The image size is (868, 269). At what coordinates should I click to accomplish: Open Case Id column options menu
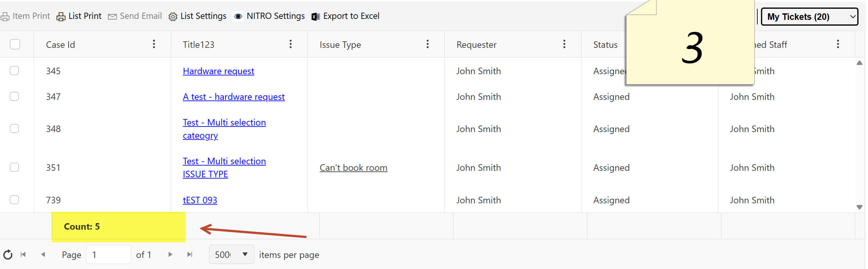[154, 44]
